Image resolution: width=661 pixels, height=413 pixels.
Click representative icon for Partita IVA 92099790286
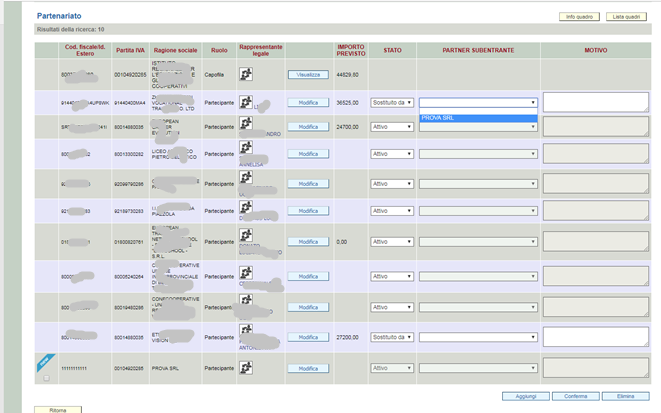pyautogui.click(x=246, y=179)
